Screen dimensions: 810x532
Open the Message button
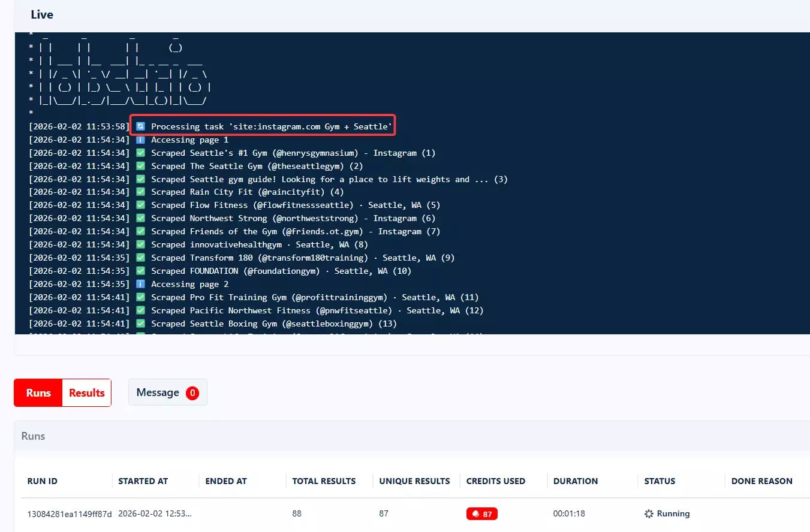(158, 392)
